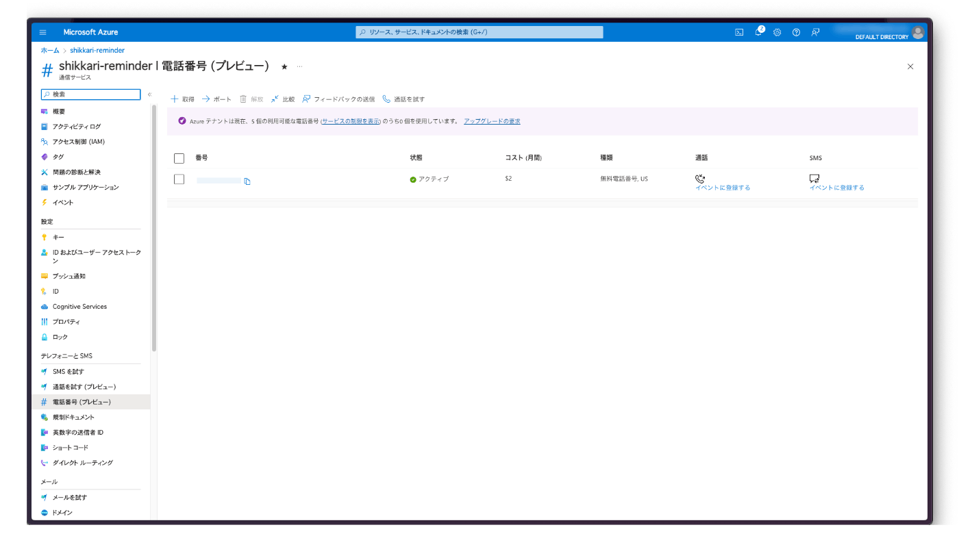Go to ホーム breadcrumb link
This screenshot has height=560, width=959.
click(49, 51)
